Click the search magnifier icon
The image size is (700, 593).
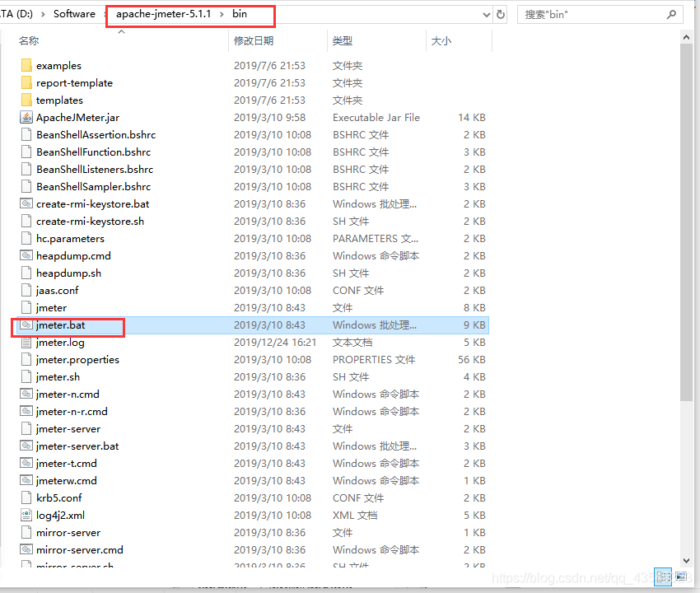click(671, 15)
